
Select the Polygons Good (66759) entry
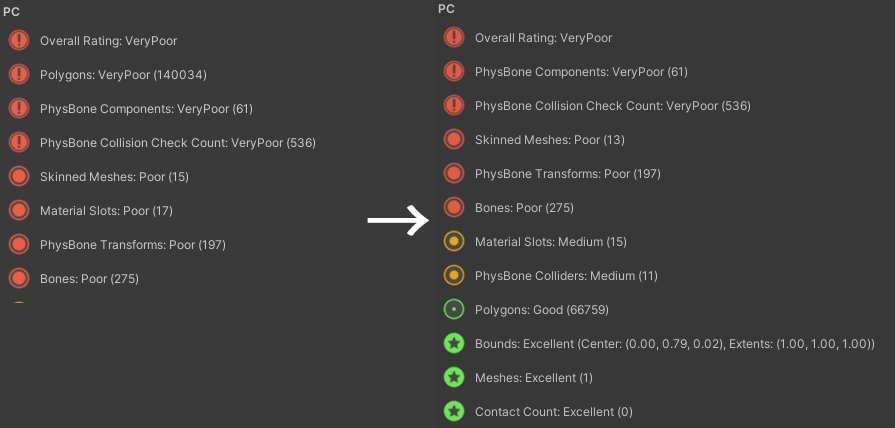pos(542,310)
